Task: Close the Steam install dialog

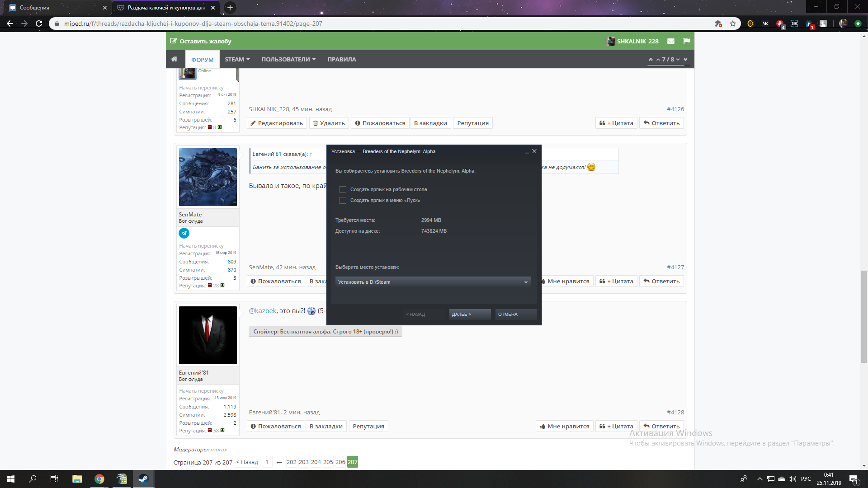Action: point(534,151)
